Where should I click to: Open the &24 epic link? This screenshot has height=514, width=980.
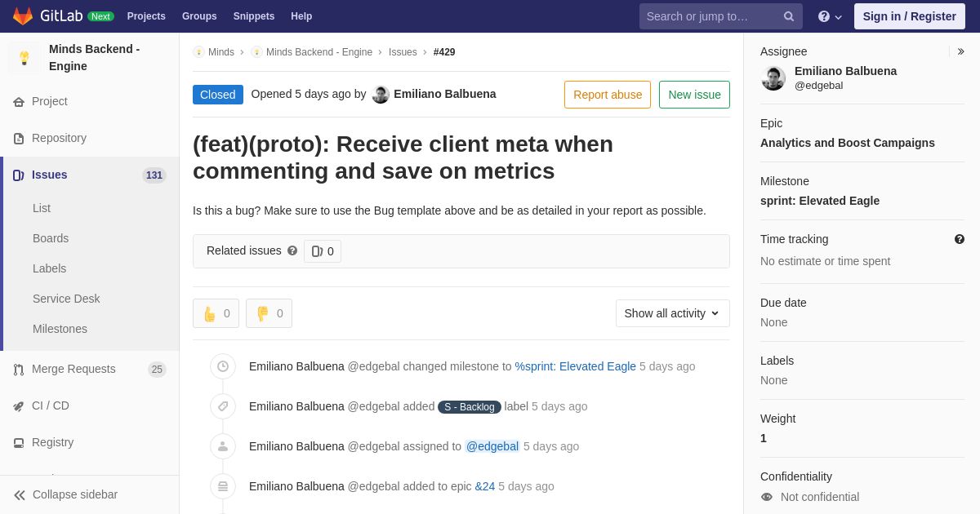click(x=485, y=486)
